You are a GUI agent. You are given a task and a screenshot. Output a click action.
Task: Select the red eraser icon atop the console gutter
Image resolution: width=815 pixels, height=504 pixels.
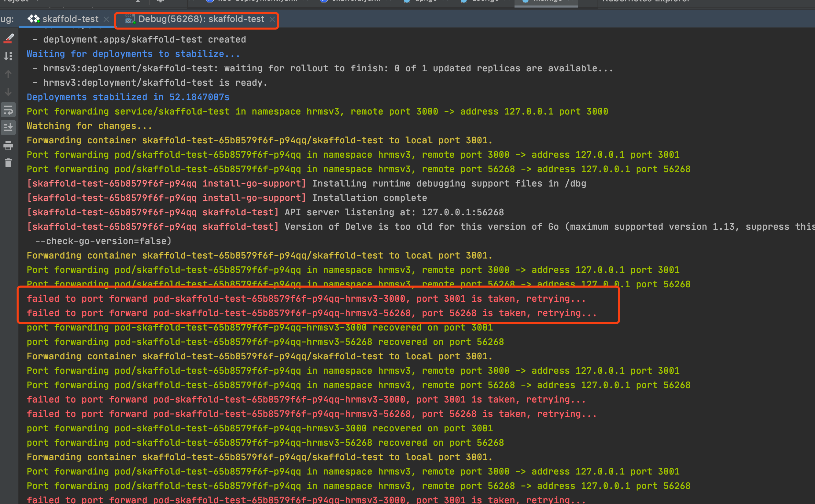8,38
